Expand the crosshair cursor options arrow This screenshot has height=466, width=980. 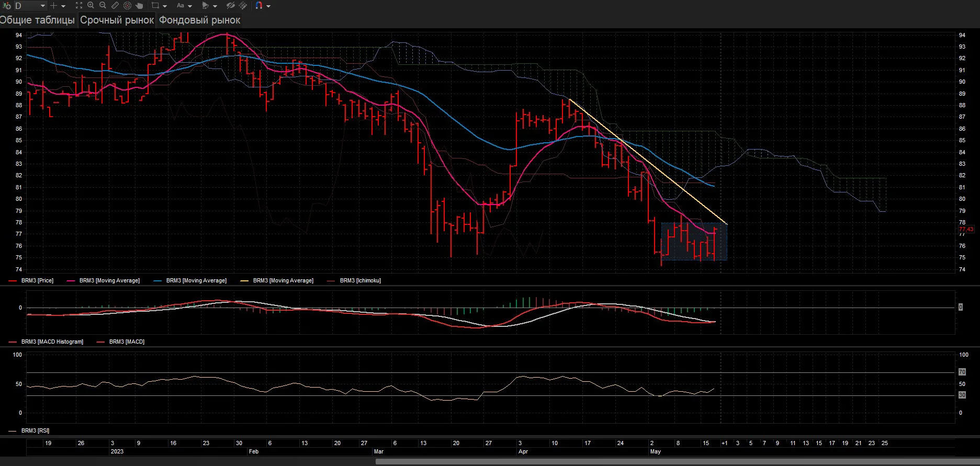point(63,6)
